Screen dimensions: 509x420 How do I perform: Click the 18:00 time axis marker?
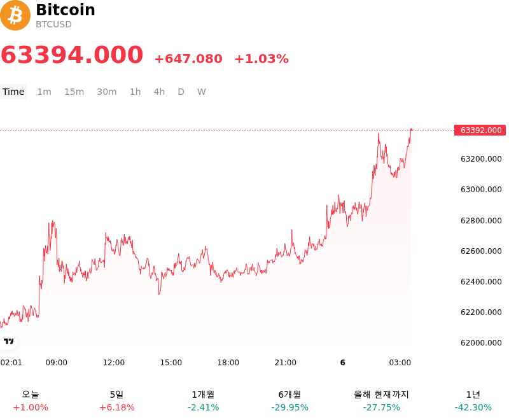click(228, 363)
